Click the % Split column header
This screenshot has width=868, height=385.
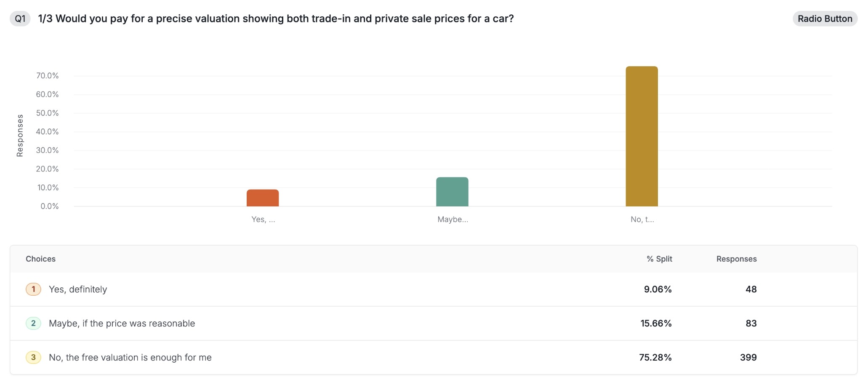tap(659, 259)
